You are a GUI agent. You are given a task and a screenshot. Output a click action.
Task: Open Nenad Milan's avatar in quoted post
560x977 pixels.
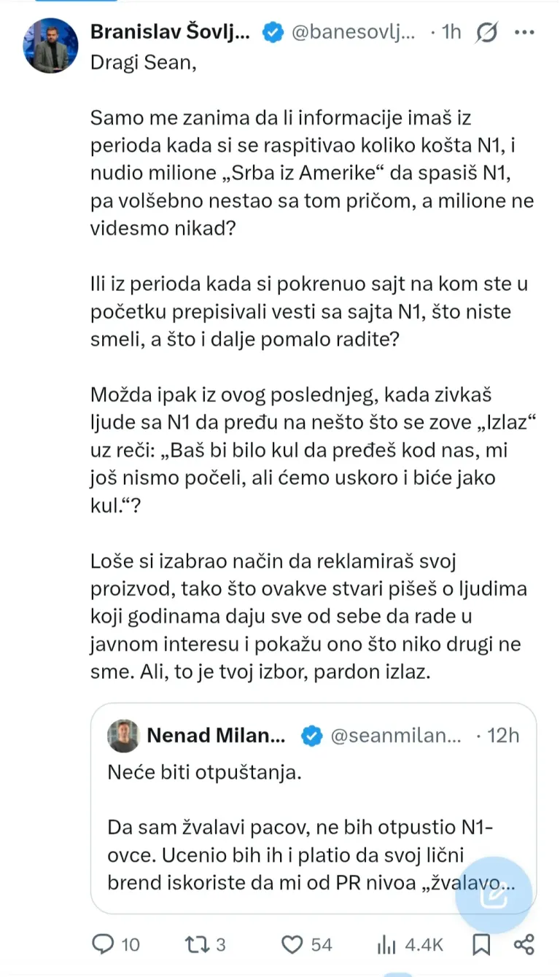(x=123, y=736)
